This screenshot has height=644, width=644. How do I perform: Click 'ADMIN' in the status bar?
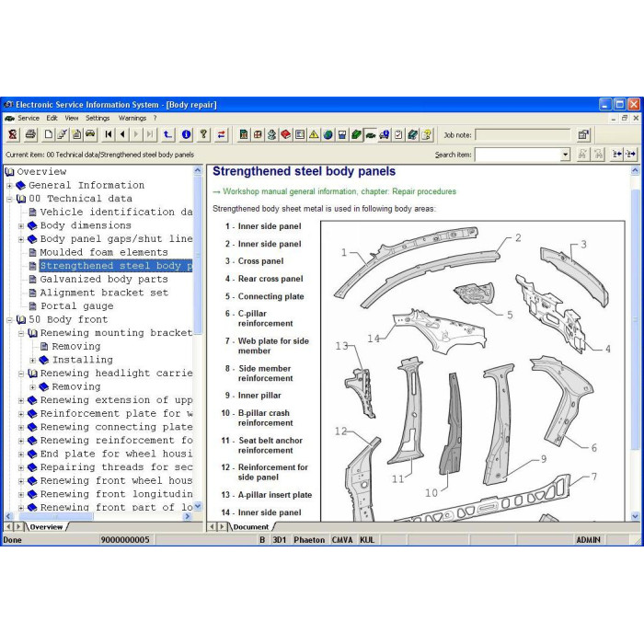point(588,540)
